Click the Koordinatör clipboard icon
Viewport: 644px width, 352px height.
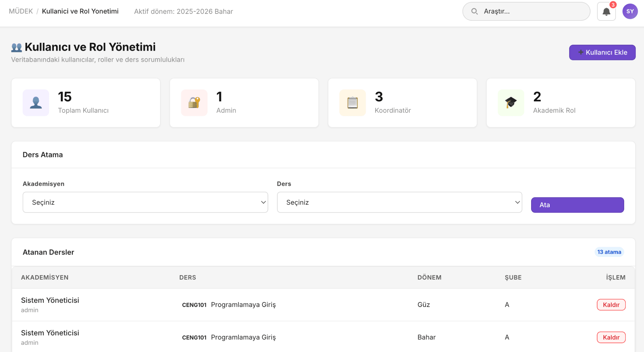pos(353,103)
